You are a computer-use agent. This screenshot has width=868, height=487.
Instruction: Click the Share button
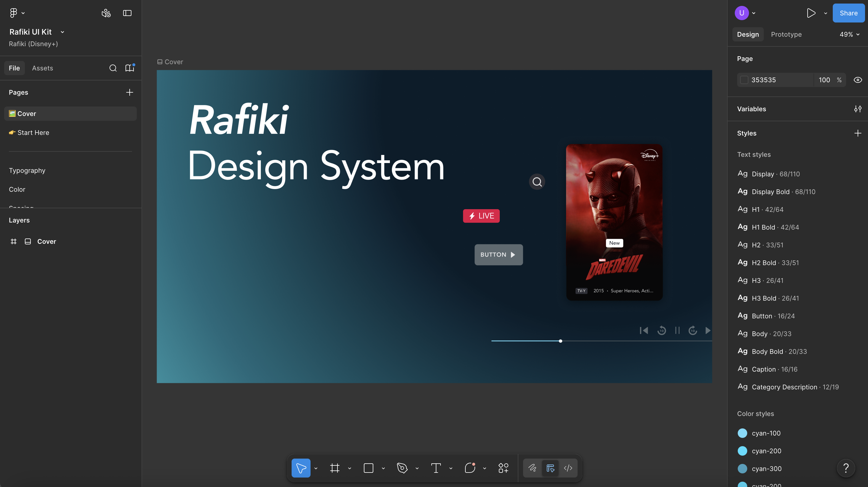point(848,13)
